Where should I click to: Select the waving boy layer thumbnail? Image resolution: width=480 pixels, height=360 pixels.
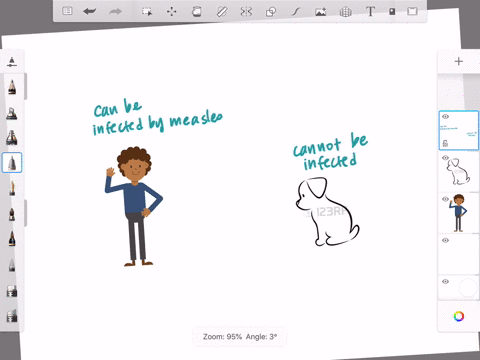(459, 213)
